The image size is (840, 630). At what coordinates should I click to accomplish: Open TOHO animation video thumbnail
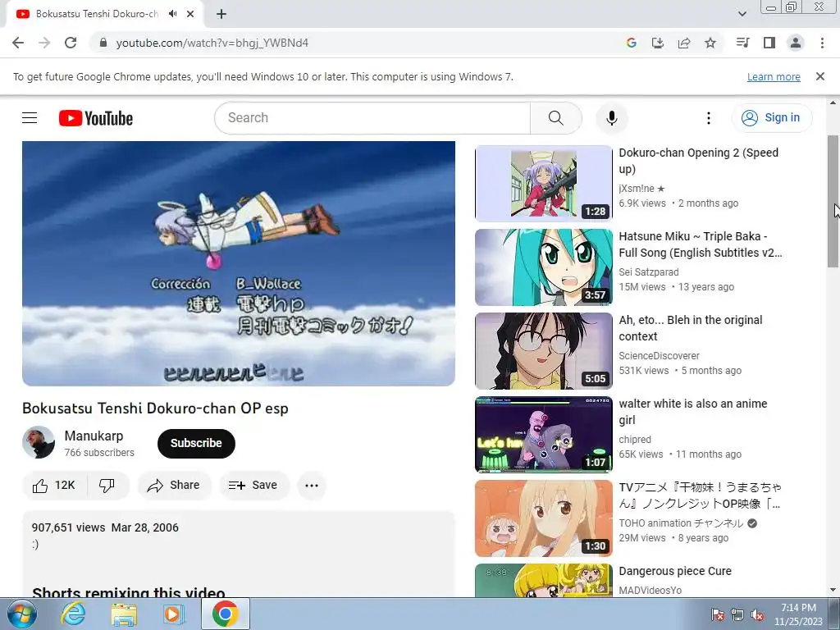coord(543,518)
